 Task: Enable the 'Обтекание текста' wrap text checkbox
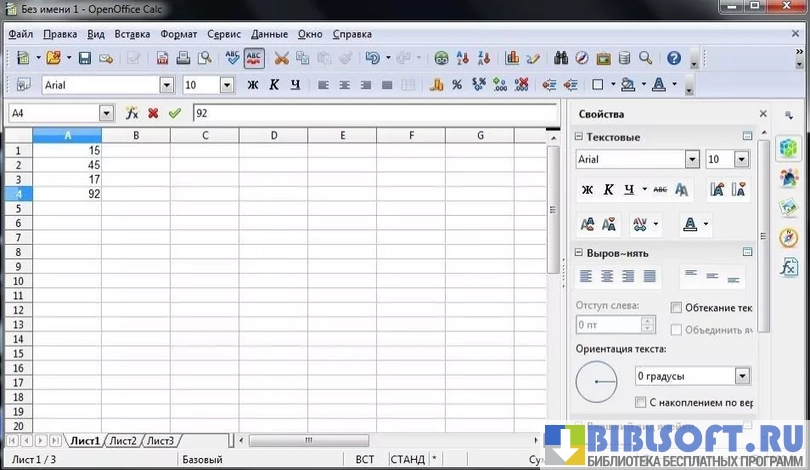pos(677,308)
